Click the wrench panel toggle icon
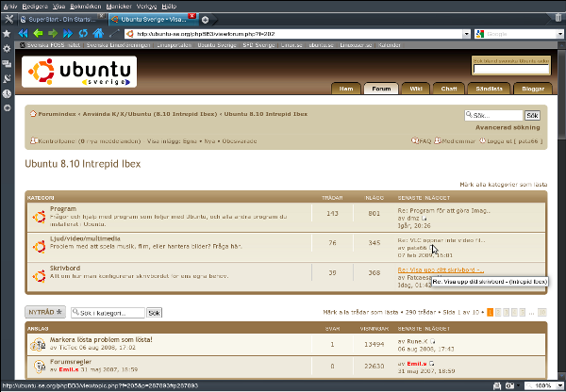 pos(8,19)
